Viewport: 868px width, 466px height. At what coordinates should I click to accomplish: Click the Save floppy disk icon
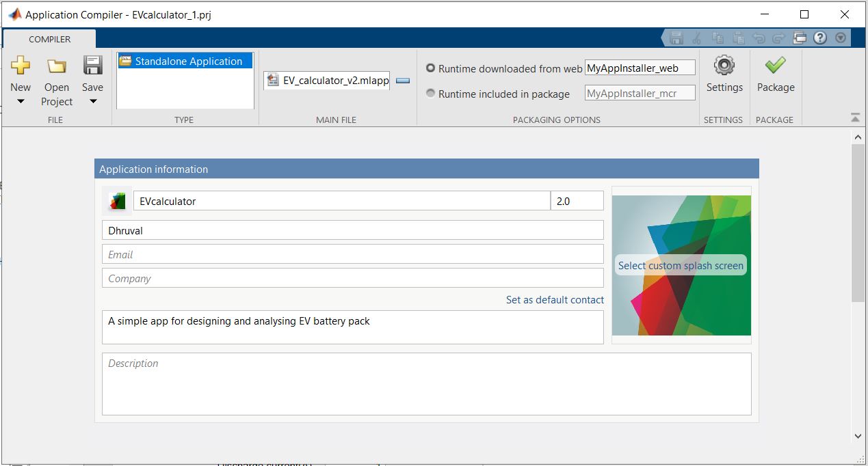[x=92, y=66]
